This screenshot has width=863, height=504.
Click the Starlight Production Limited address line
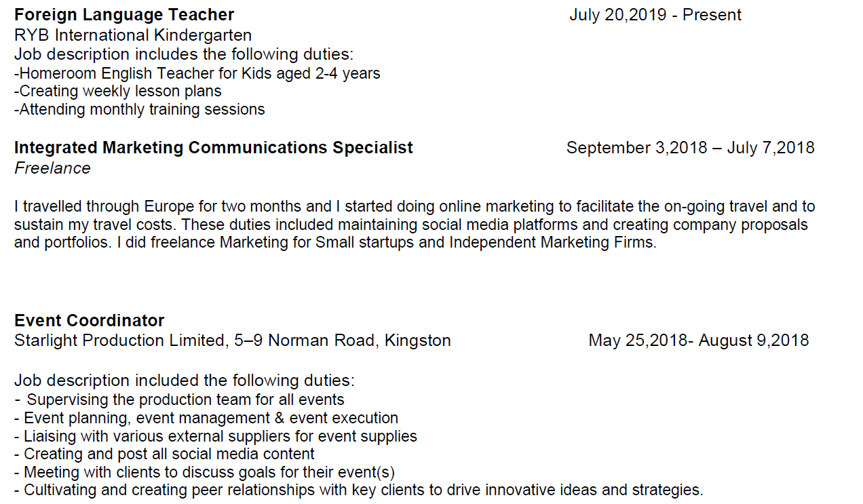233,341
